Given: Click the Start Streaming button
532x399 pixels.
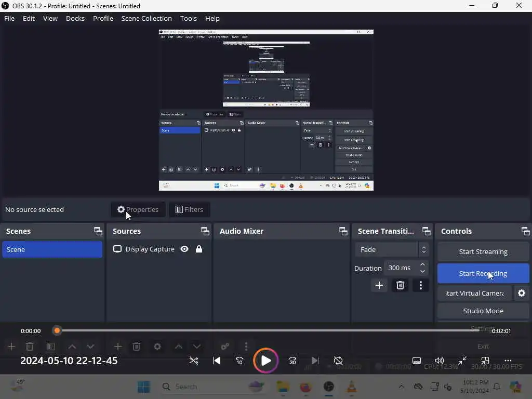Looking at the screenshot, I should point(483,252).
